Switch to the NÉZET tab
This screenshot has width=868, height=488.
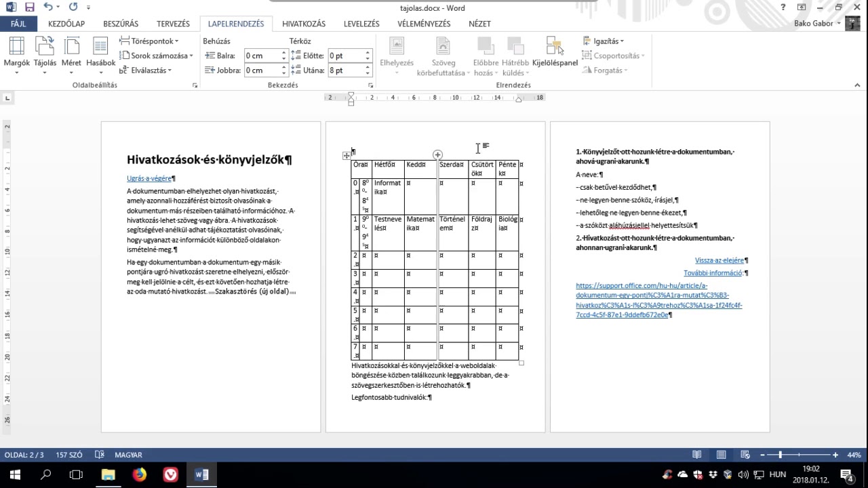[x=479, y=23]
